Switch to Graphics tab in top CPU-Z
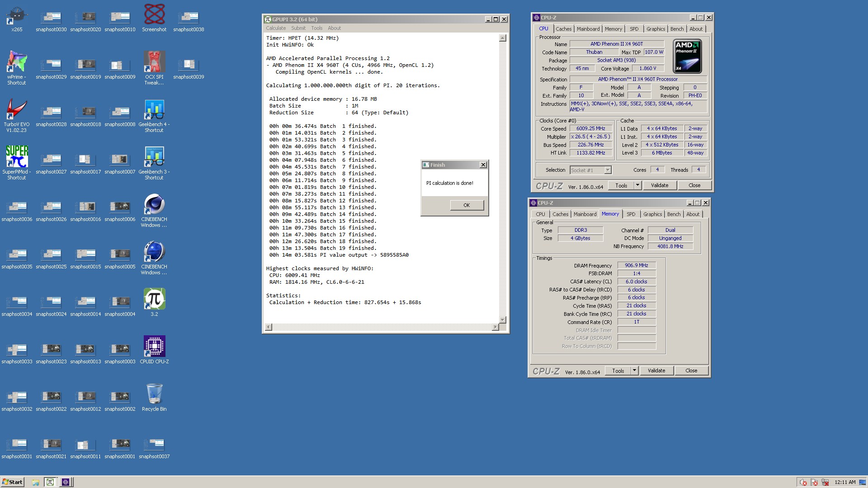The height and width of the screenshot is (488, 868). point(656,29)
